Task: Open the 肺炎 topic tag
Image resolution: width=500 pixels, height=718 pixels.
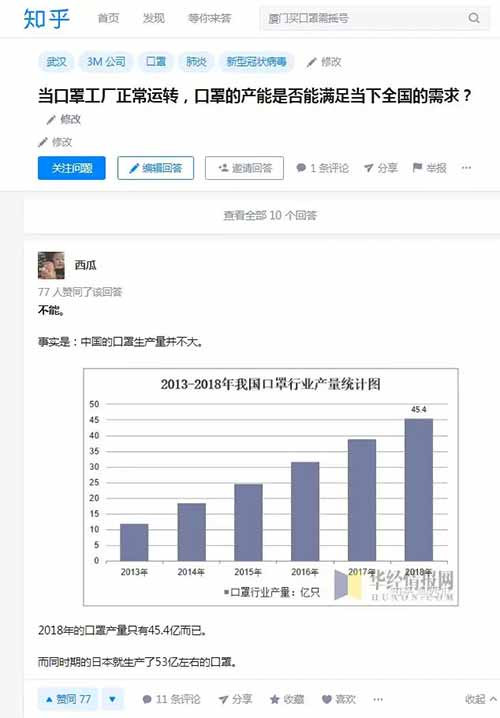Action: (x=196, y=62)
